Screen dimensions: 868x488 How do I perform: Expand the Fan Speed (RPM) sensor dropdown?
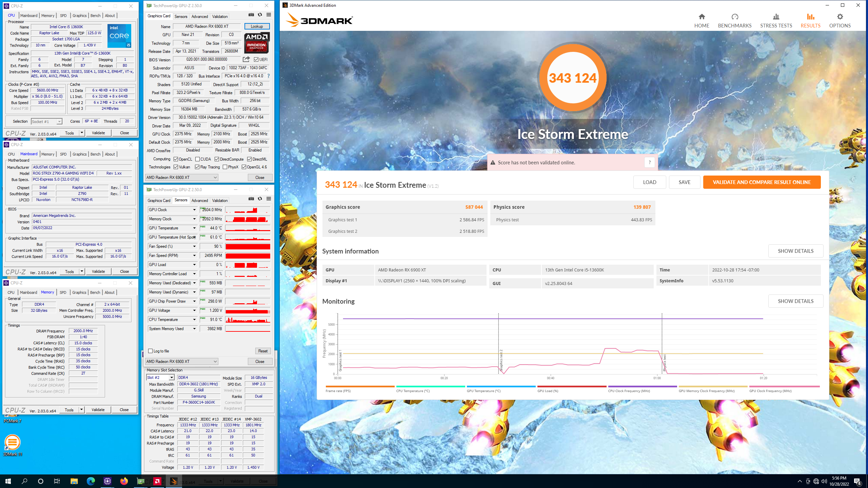pyautogui.click(x=194, y=256)
